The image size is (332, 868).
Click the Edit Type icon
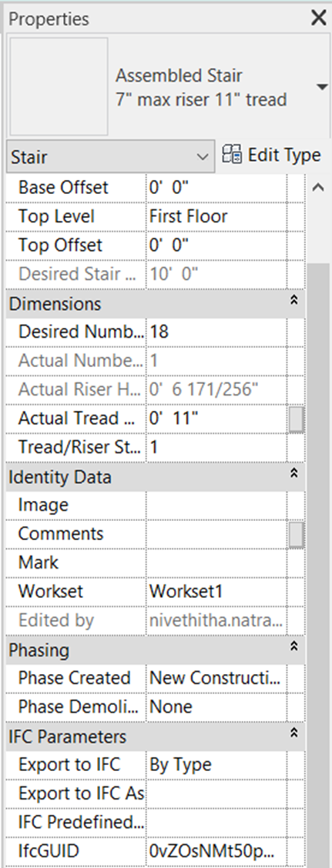click(x=230, y=155)
